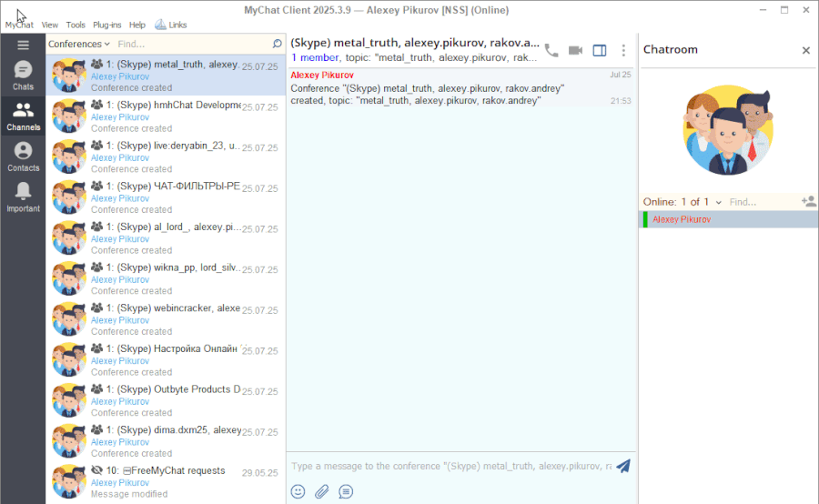Send the message with the paper plane icon
Screen dimensions: 819x504
pos(623,466)
